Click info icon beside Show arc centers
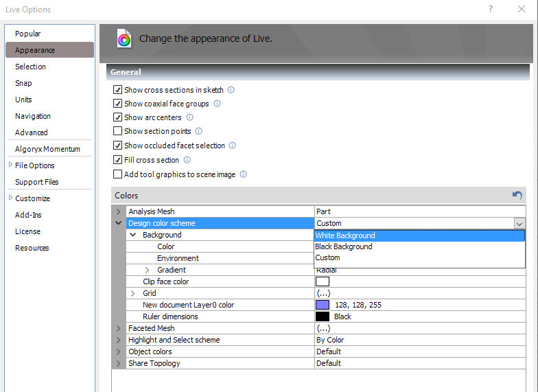 190,117
